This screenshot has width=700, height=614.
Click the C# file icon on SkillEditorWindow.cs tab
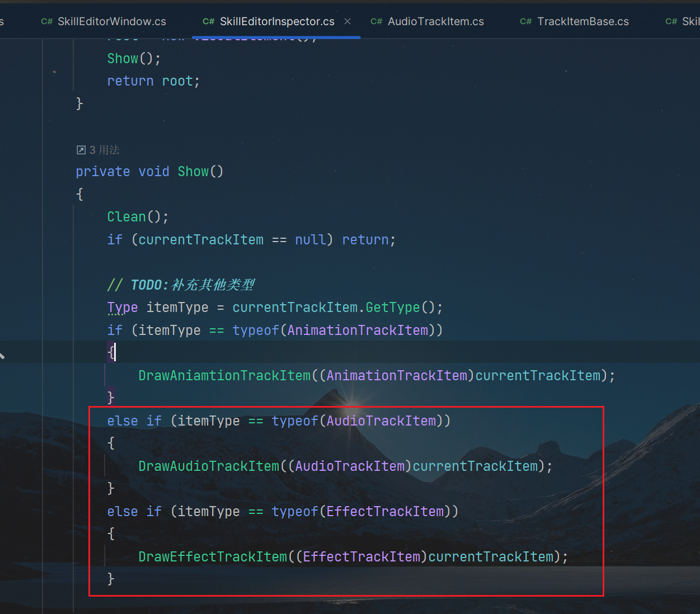tap(47, 21)
